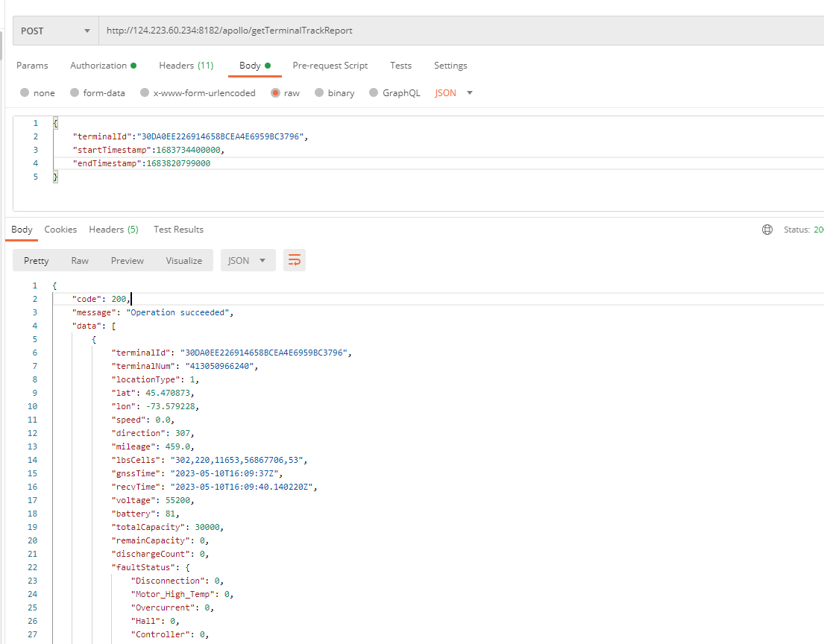Viewport: 824px width, 644px height.
Task: Show the response Cookies tab
Action: [x=60, y=230]
